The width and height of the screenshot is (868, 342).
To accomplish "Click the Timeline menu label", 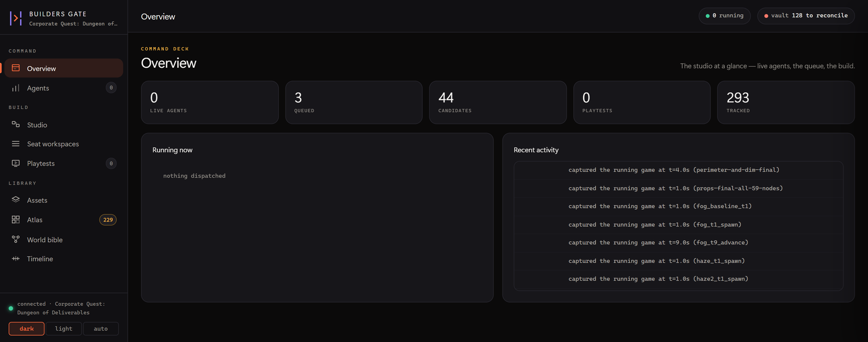I will (40, 259).
